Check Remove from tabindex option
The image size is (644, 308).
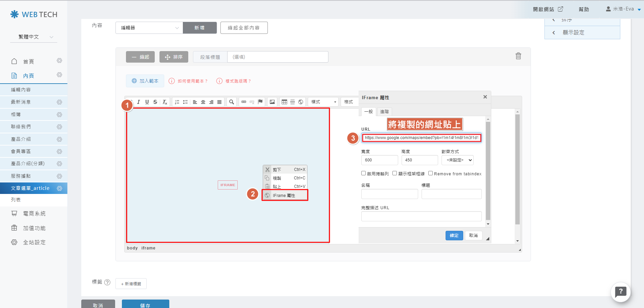coord(431,173)
